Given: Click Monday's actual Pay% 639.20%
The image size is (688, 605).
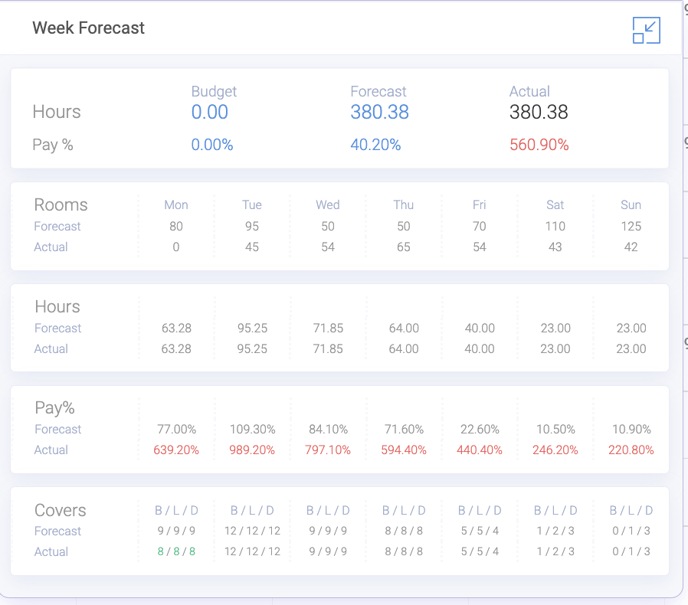Looking at the screenshot, I should pos(176,450).
